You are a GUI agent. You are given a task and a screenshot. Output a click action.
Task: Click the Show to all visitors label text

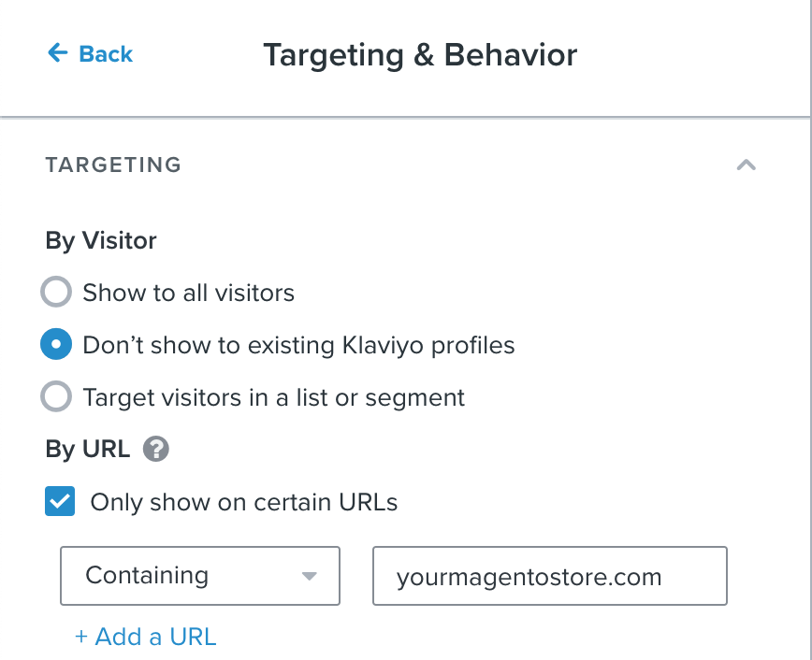click(188, 293)
